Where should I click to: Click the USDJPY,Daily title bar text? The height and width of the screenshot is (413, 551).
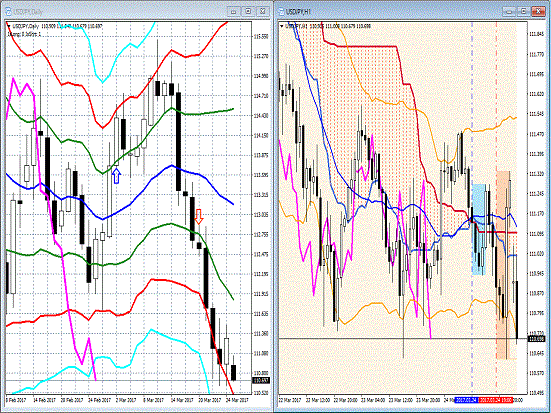click(28, 12)
